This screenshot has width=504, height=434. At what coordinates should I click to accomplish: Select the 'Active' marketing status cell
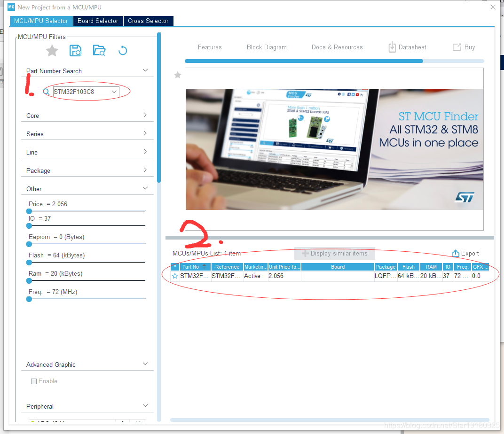point(256,276)
